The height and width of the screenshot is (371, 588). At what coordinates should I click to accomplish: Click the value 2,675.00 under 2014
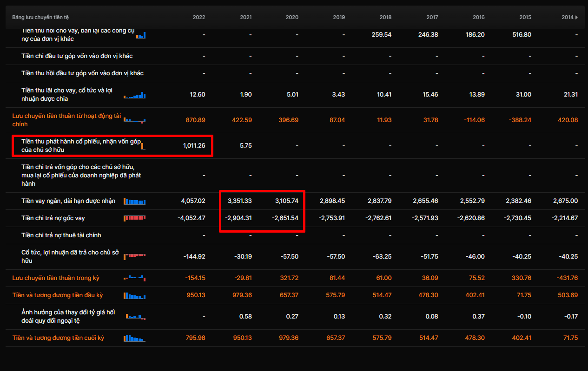(x=566, y=201)
